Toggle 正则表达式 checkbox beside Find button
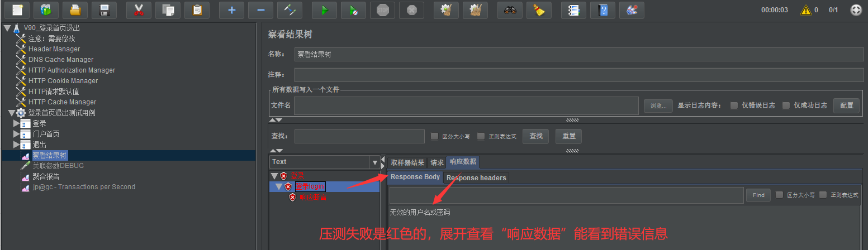 (823, 195)
